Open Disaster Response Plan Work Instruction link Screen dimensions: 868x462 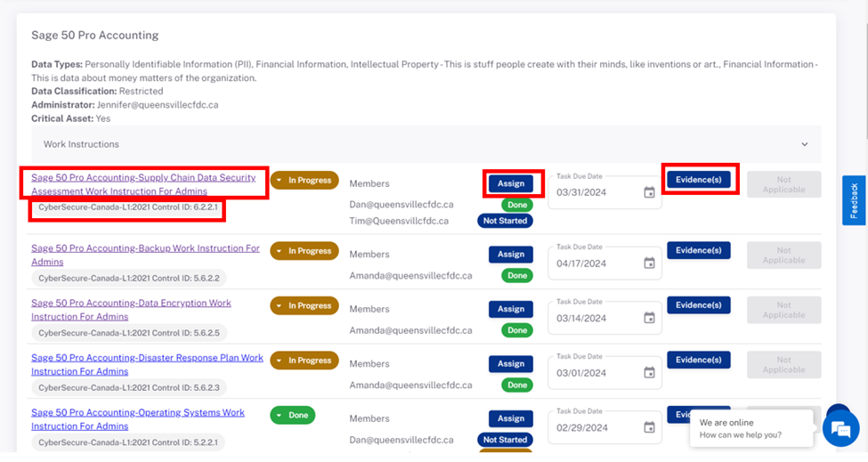[x=147, y=365]
